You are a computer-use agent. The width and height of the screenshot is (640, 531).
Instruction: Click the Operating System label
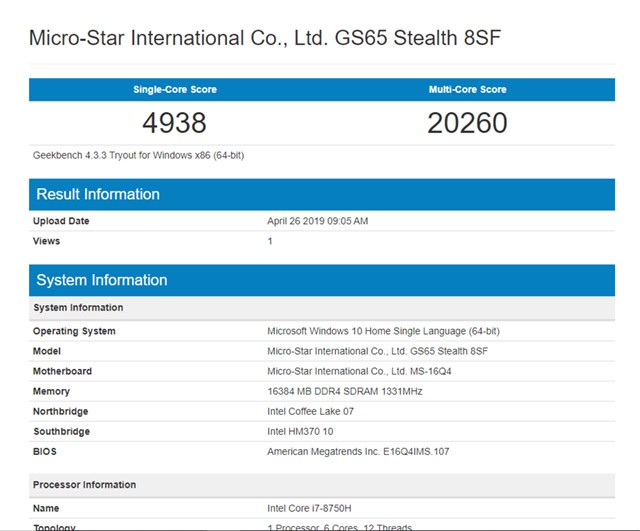74,331
